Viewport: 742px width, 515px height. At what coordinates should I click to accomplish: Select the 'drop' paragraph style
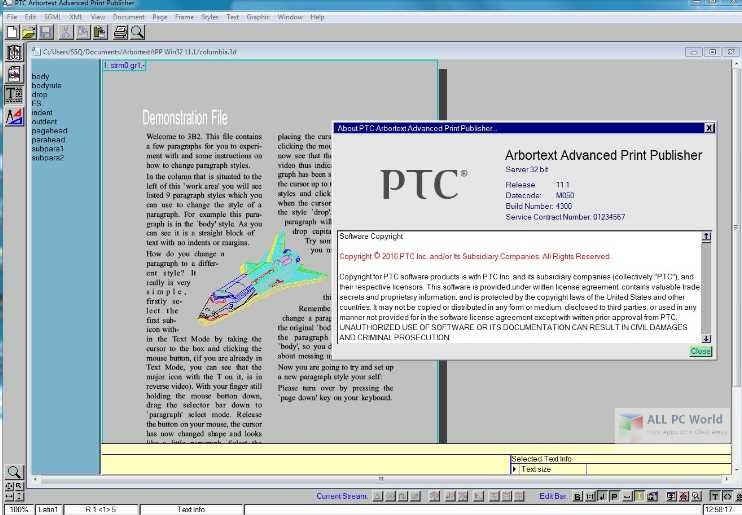[x=39, y=94]
